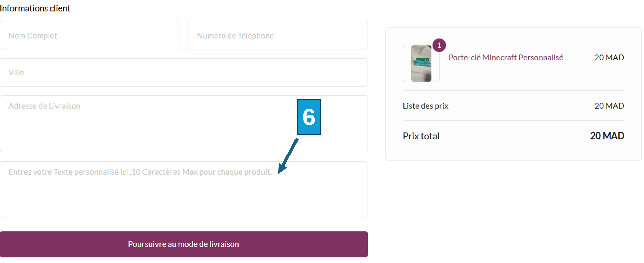Click the quantity badge showing 1

439,45
